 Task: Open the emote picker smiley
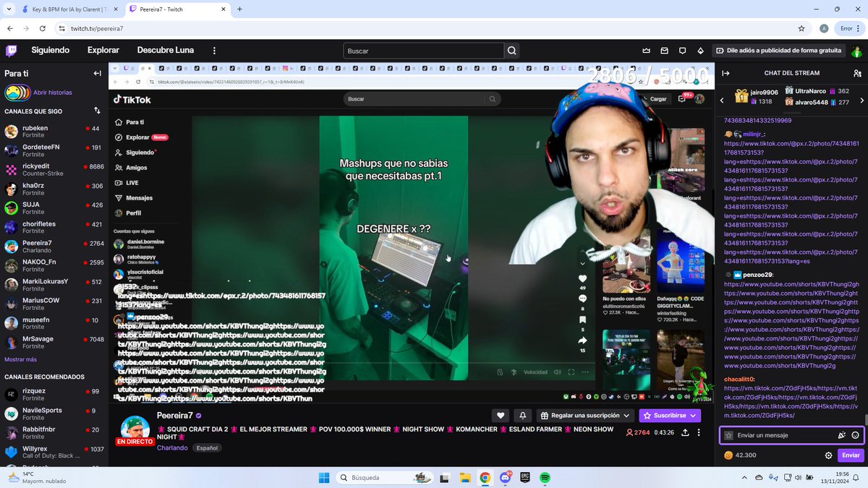pyautogui.click(x=855, y=435)
